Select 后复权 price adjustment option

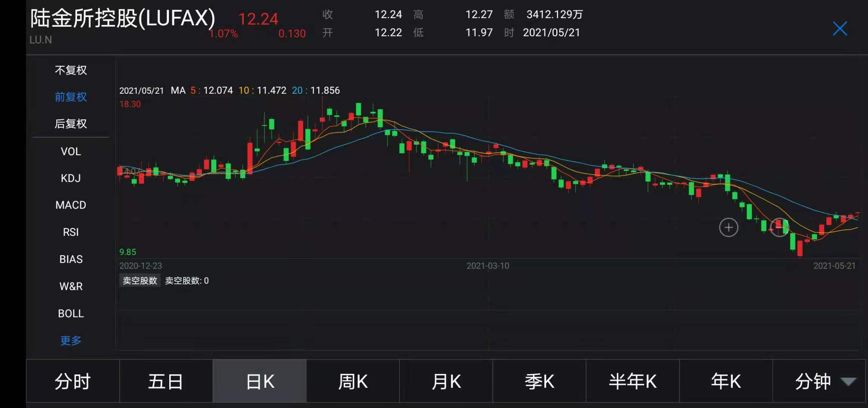pyautogui.click(x=71, y=124)
